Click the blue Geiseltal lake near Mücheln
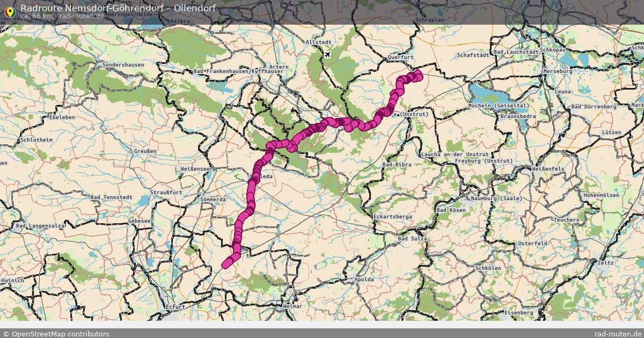 [x=487, y=91]
